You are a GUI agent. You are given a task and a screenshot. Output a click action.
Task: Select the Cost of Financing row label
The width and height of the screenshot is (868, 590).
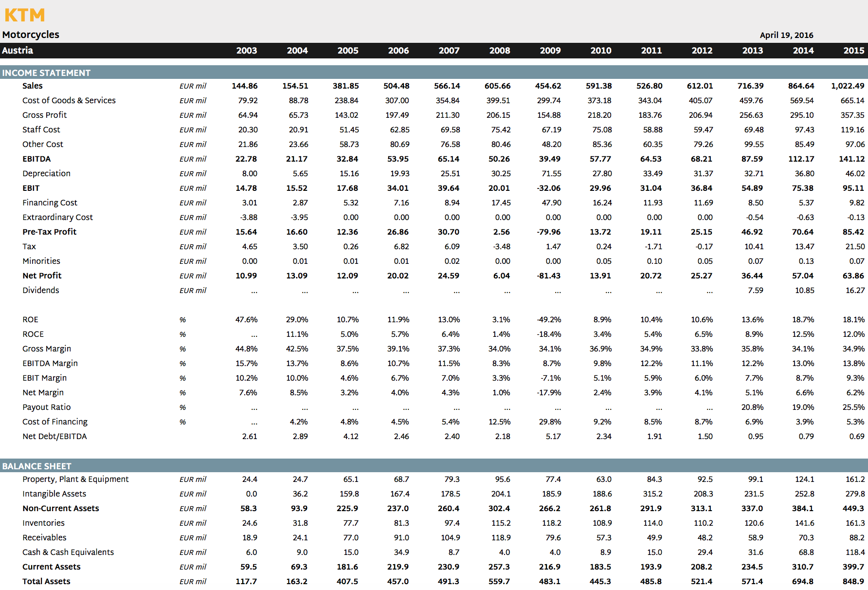[x=55, y=422]
